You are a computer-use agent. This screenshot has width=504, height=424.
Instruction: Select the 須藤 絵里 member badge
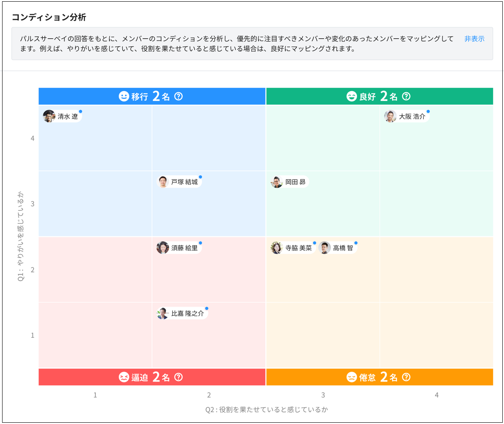pyautogui.click(x=178, y=247)
